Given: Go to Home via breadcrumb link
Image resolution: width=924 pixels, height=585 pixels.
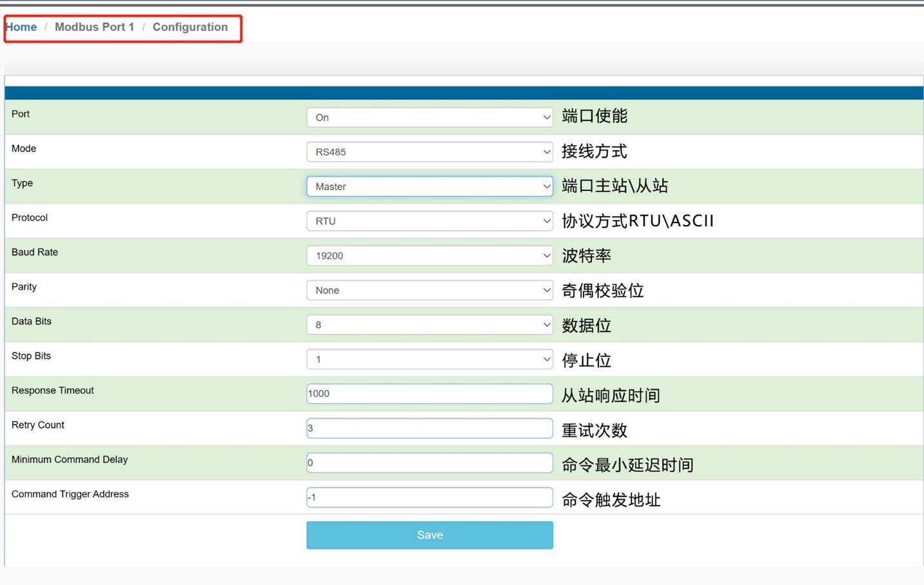Looking at the screenshot, I should click(x=21, y=27).
